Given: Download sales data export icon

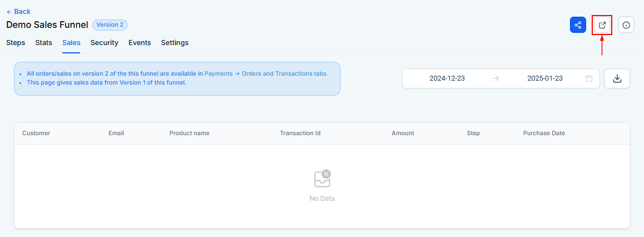Looking at the screenshot, I should (617, 78).
